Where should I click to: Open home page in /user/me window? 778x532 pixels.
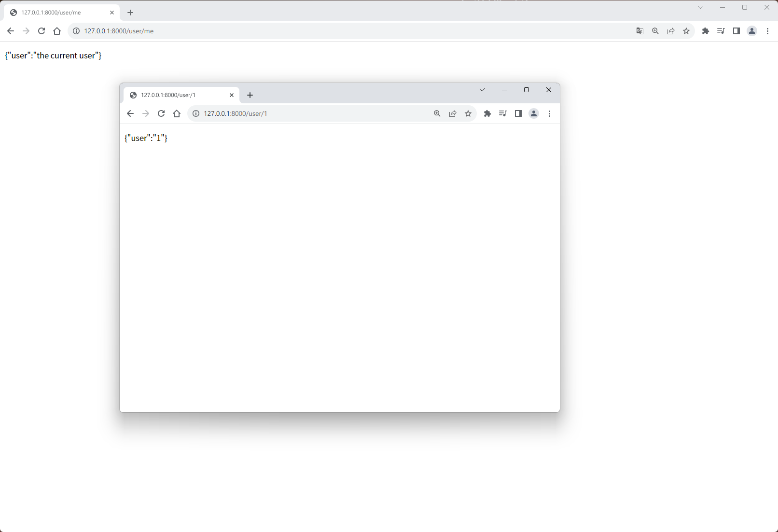pyautogui.click(x=57, y=31)
